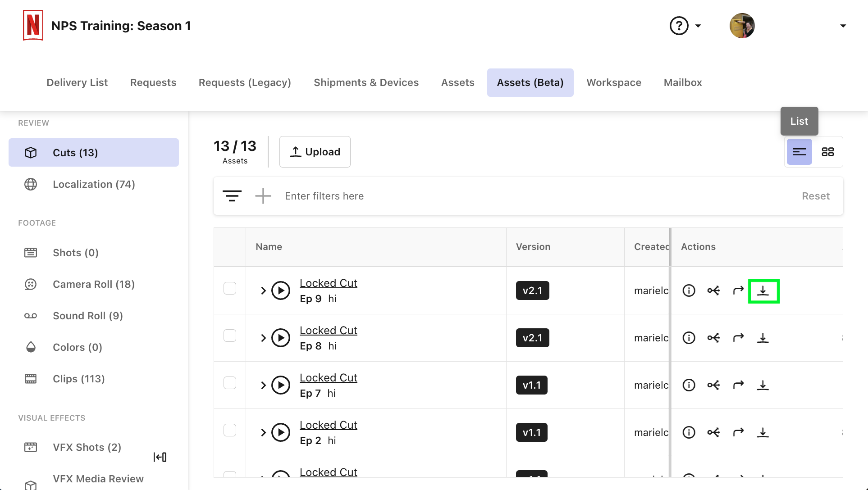
Task: Click the Reset filters link
Action: tap(816, 196)
